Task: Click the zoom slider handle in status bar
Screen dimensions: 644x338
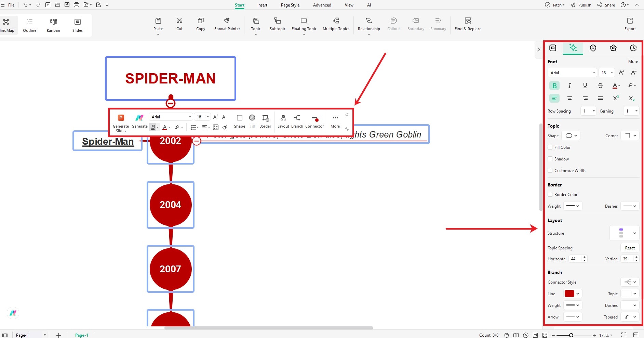Action: coord(571,335)
